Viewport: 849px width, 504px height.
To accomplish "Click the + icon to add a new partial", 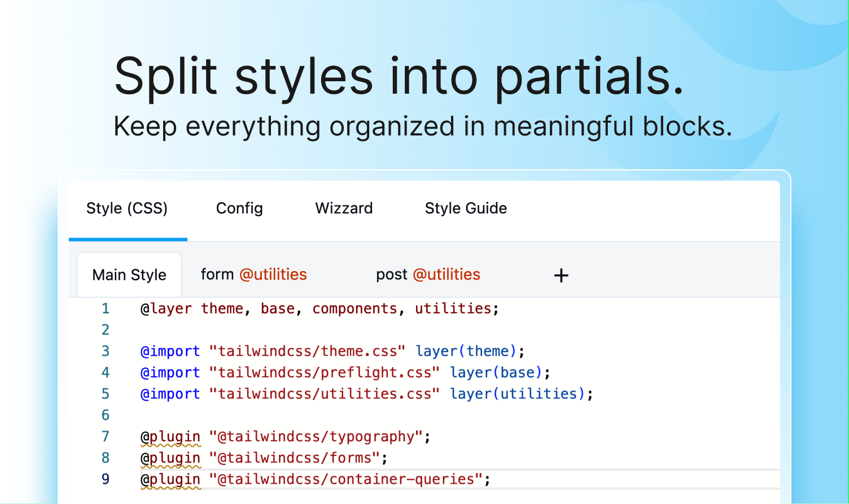I will pos(561,275).
